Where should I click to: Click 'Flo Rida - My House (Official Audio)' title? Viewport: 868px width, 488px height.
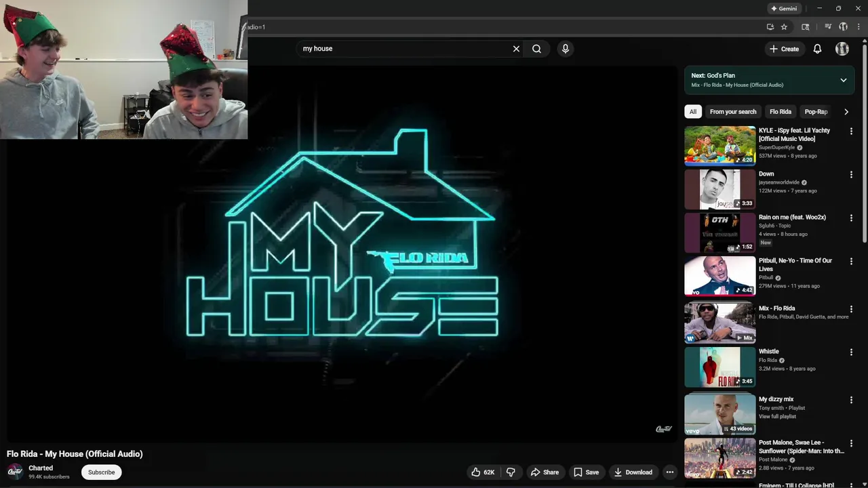click(x=75, y=454)
